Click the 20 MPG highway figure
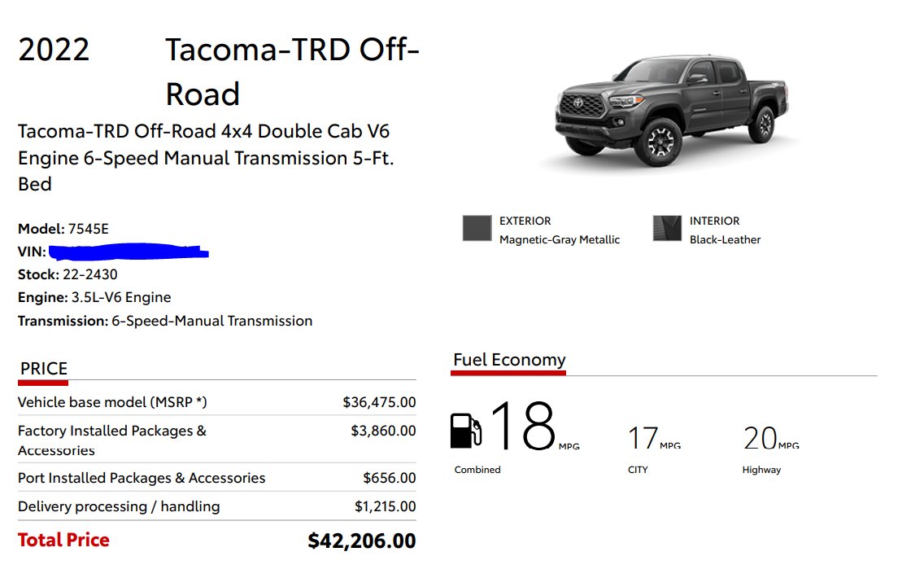Screen dimensions: 924x578 click(771, 438)
